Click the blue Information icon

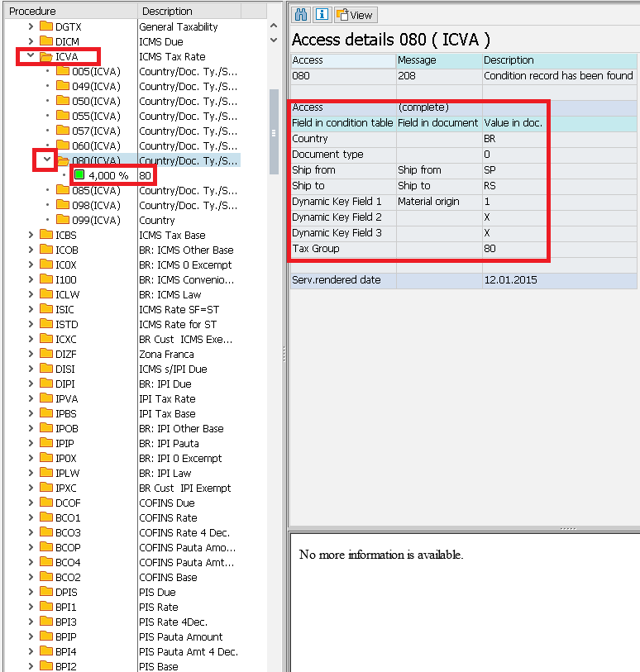click(322, 14)
